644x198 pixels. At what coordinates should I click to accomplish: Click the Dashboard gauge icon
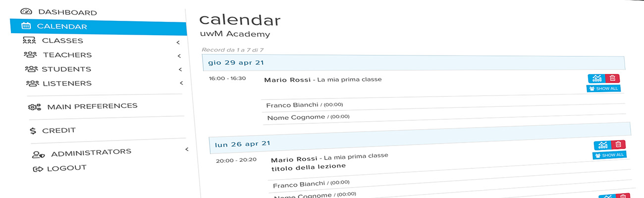pyautogui.click(x=26, y=11)
